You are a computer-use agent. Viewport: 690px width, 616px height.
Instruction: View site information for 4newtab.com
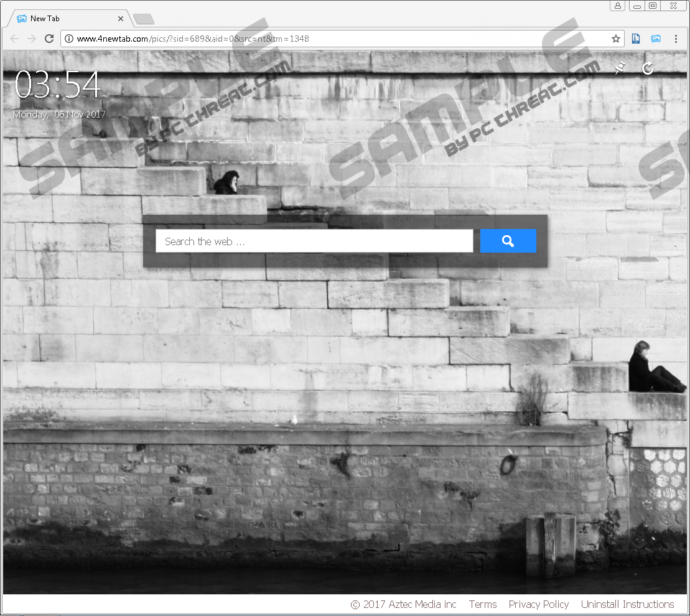point(69,39)
